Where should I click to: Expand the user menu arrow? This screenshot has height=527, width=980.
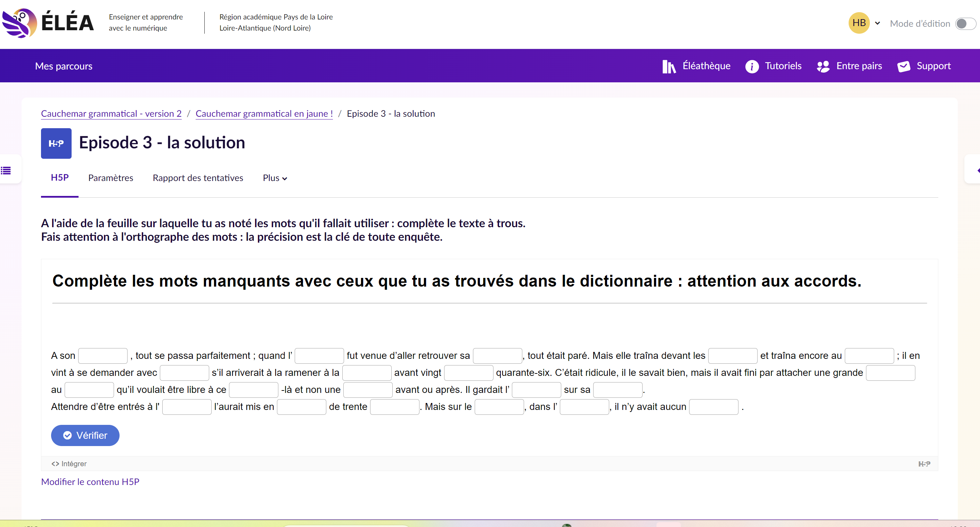[x=877, y=23]
